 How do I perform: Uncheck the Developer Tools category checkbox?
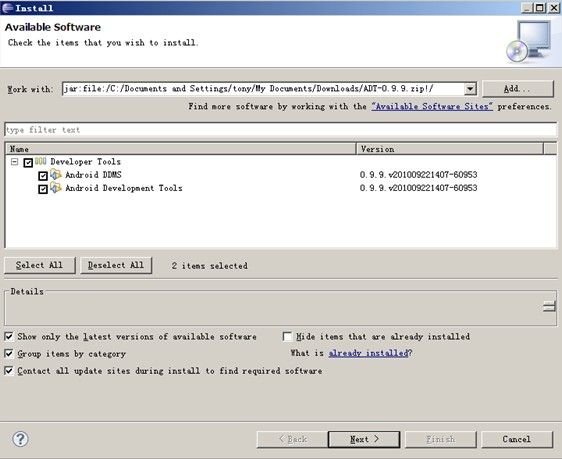[28, 163]
